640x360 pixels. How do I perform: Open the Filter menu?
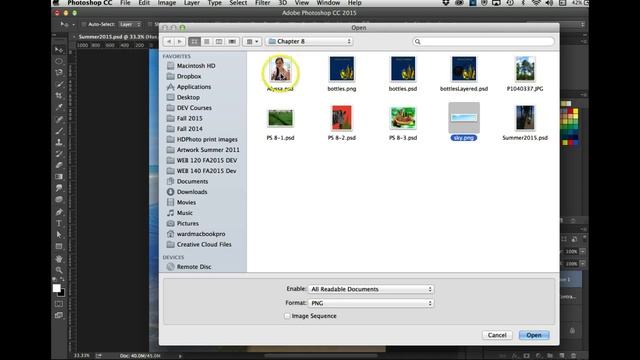262,3
